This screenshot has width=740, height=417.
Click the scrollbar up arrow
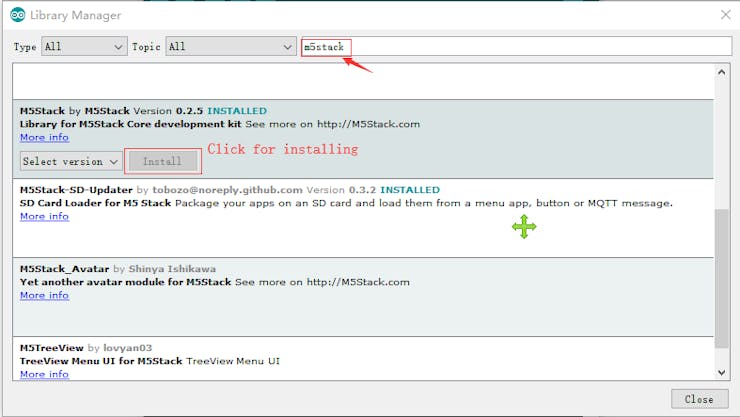click(721, 72)
